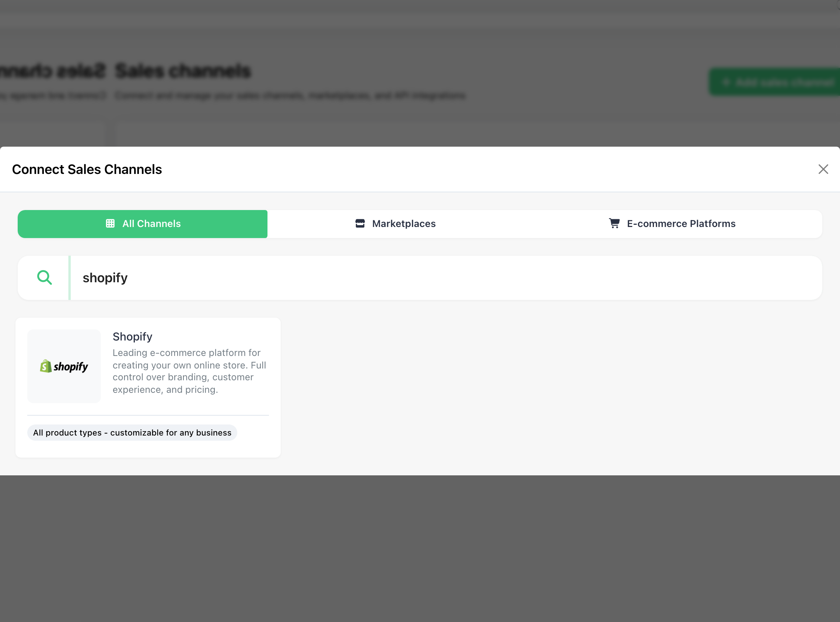Click the Sales channels page heading behind dialog
840x622 pixels.
183,71
